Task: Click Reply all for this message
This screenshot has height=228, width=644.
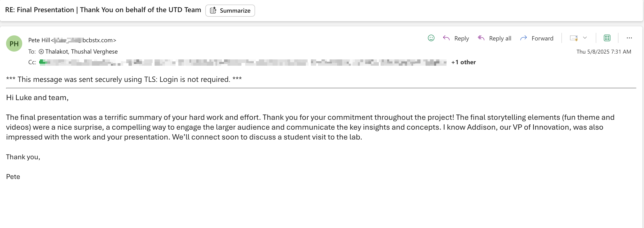Action: click(494, 38)
